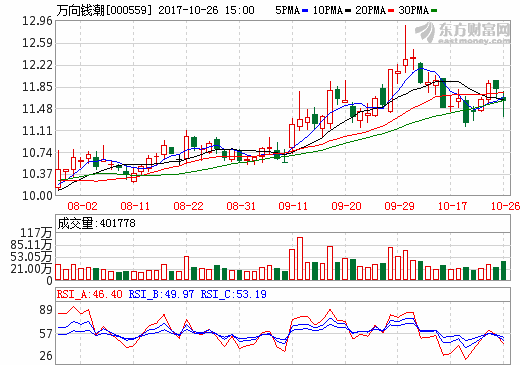This screenshot has width=520, height=365.
Task: Click the 08-22 date label
Action: (x=188, y=206)
